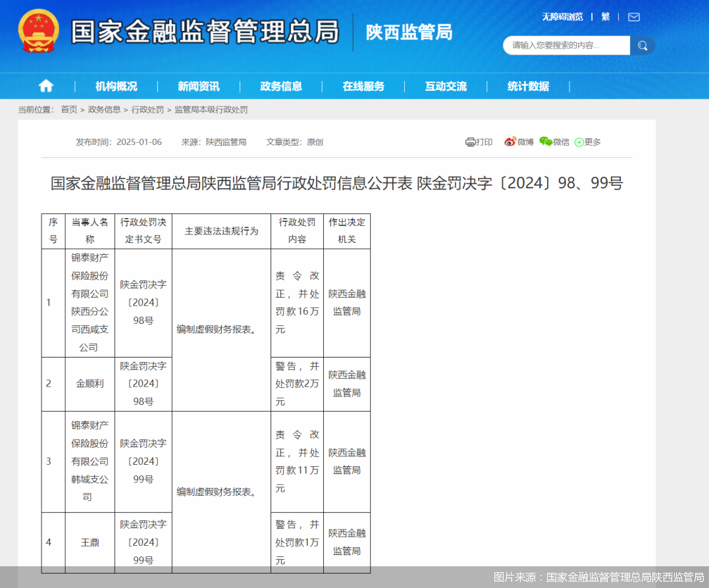Open the 机构概况 menu
Viewport: 709px width, 588px height.
(x=117, y=86)
